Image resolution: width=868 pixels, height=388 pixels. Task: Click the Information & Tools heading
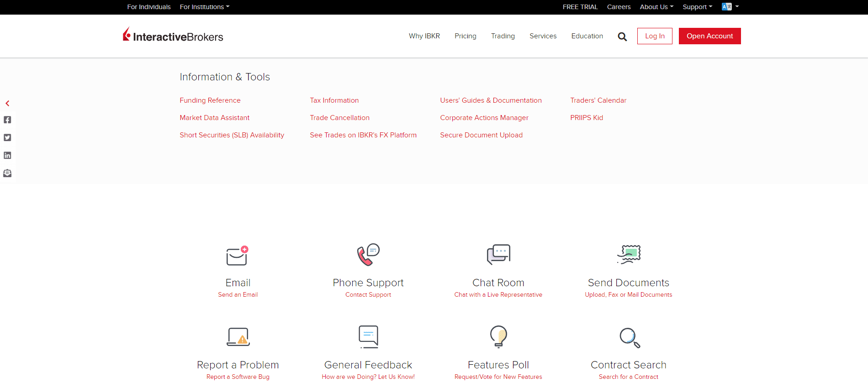coord(225,77)
